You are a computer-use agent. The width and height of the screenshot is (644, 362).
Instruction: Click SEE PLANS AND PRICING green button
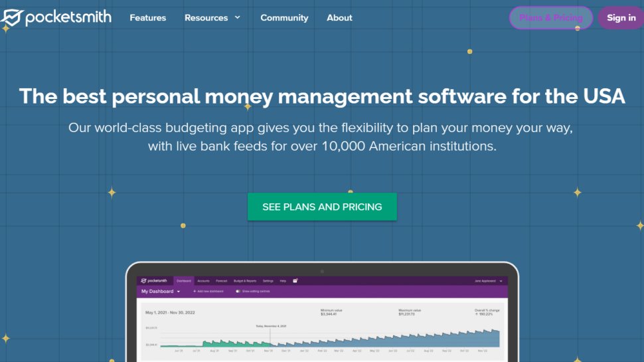tap(322, 207)
